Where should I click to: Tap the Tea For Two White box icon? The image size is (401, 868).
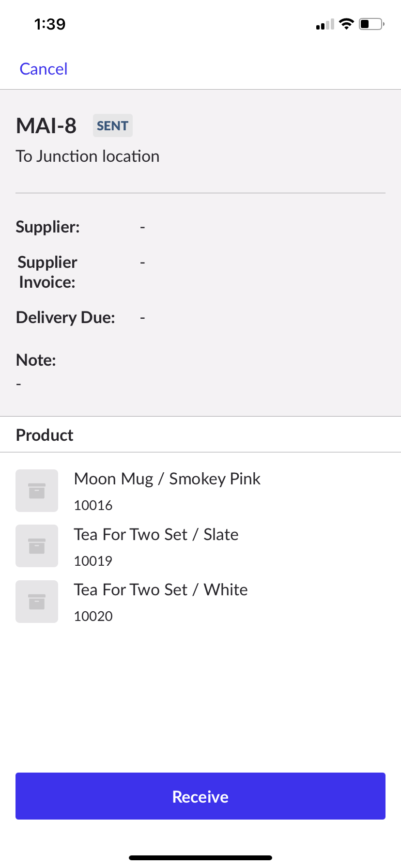coord(37,602)
